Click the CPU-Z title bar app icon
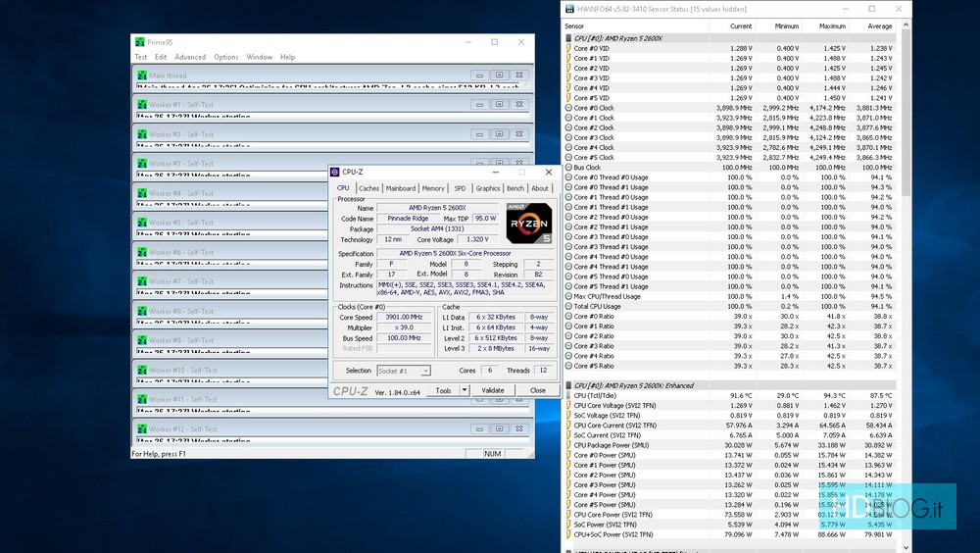The height and width of the screenshot is (553, 980). (x=335, y=172)
